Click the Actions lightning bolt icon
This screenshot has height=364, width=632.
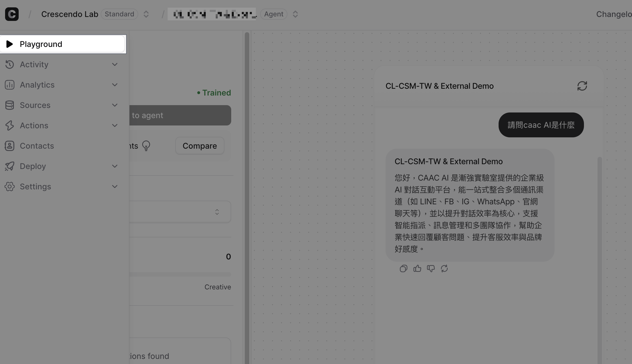point(9,125)
